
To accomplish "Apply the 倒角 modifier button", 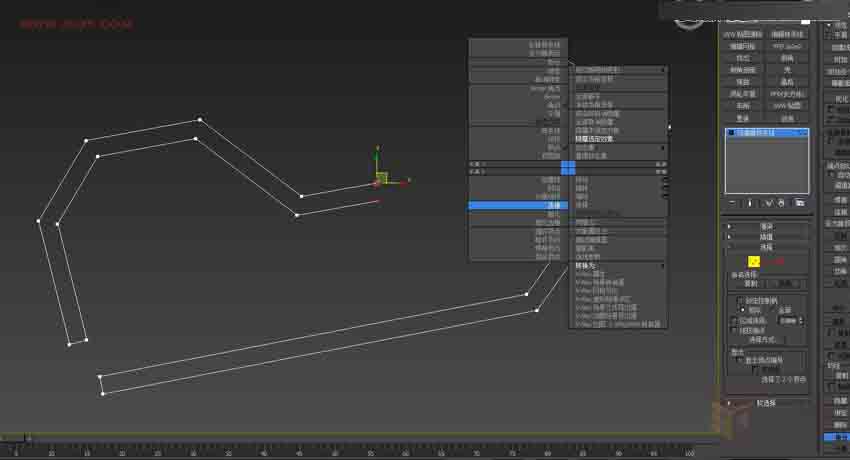I will pos(788,59).
